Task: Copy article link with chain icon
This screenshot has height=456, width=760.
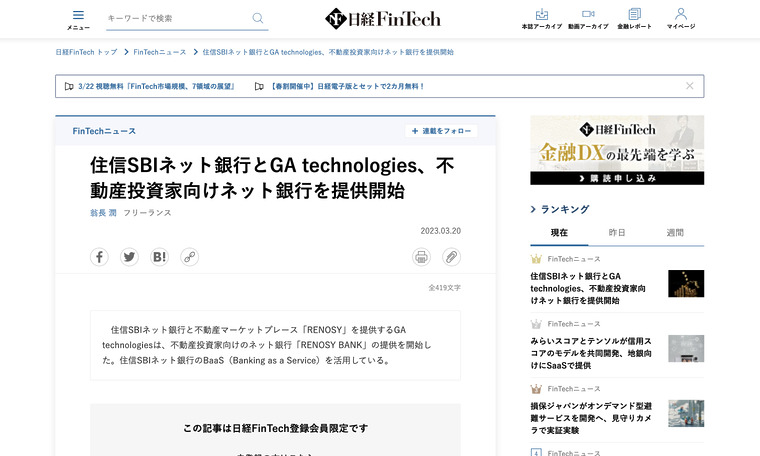Action: 189,257
